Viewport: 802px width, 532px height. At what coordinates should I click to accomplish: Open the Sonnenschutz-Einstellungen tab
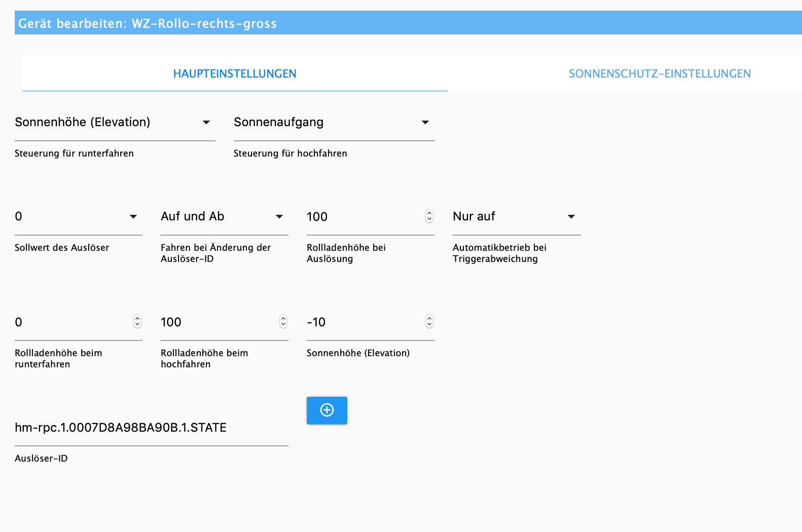tap(660, 73)
